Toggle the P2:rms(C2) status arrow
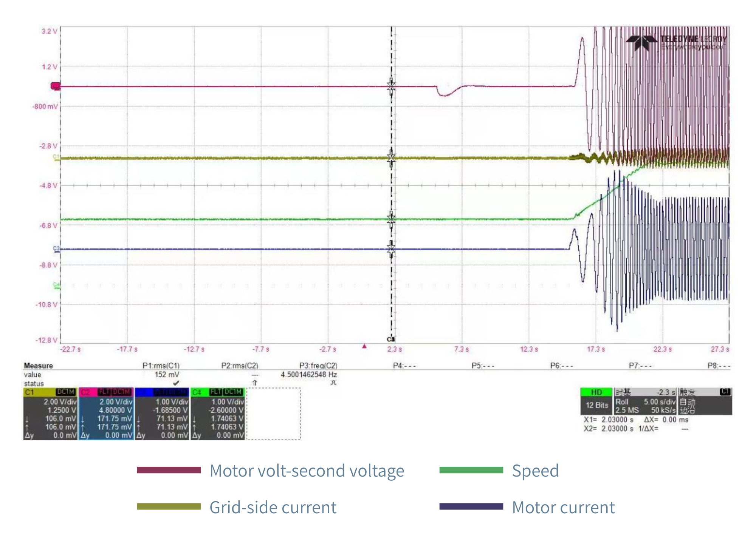Image resolution: width=756 pixels, height=534 pixels. click(x=254, y=382)
